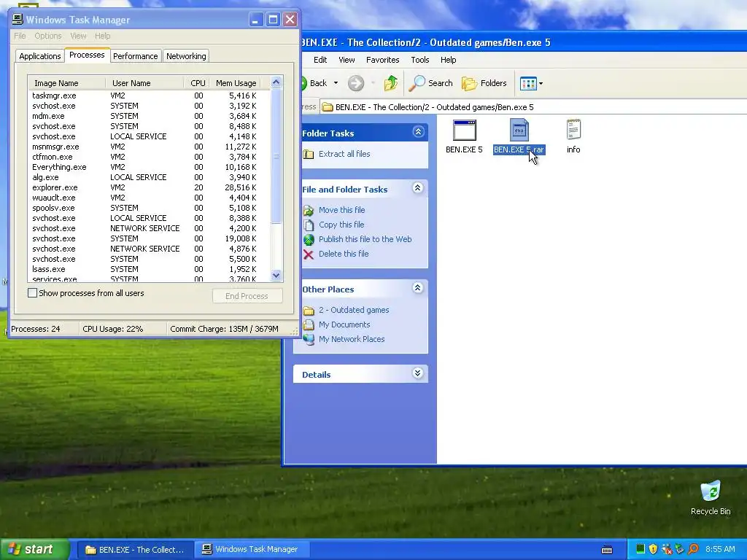Open Explorer Edit menu
This screenshot has width=747, height=560.
pyautogui.click(x=320, y=60)
